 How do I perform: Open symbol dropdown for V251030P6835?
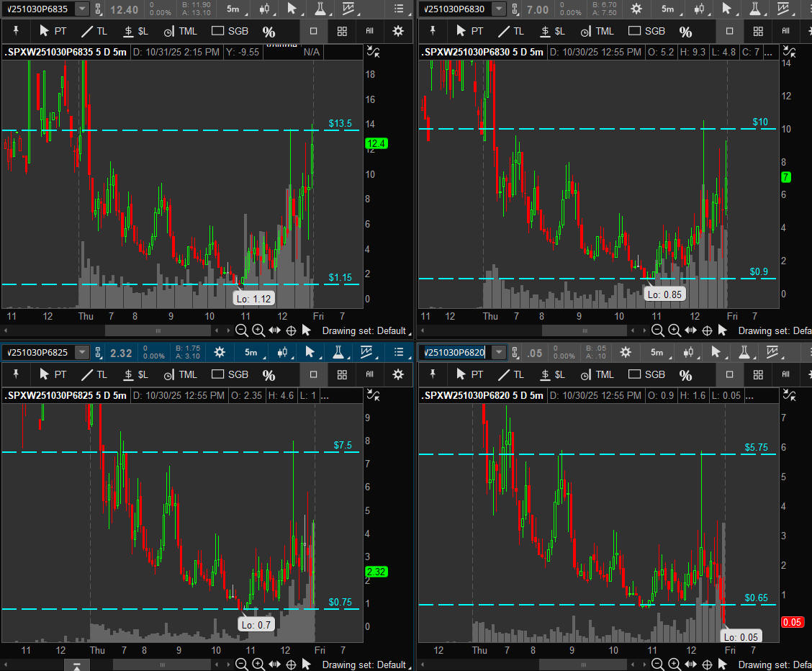[82, 9]
